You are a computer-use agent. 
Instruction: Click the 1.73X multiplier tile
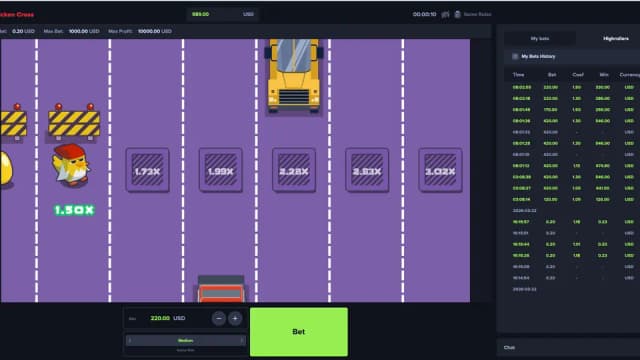(x=147, y=170)
